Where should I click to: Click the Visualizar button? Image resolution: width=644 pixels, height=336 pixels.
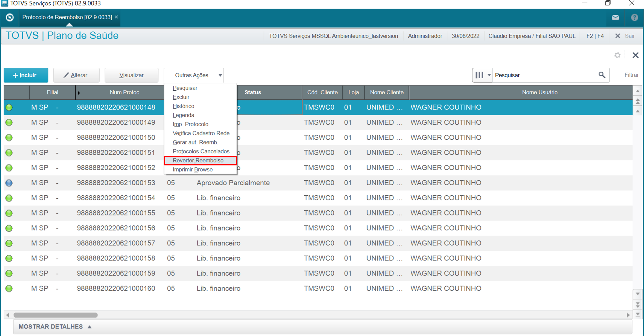point(131,75)
